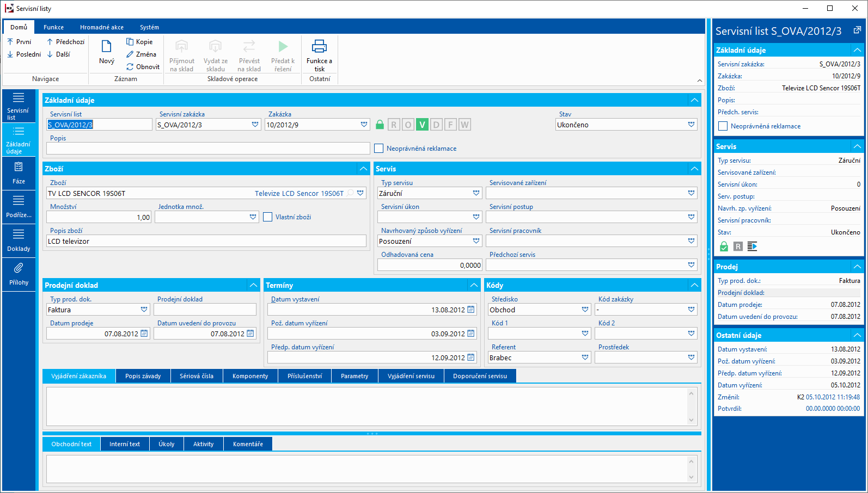Select the Popis závady tab
868x493 pixels.
click(143, 376)
